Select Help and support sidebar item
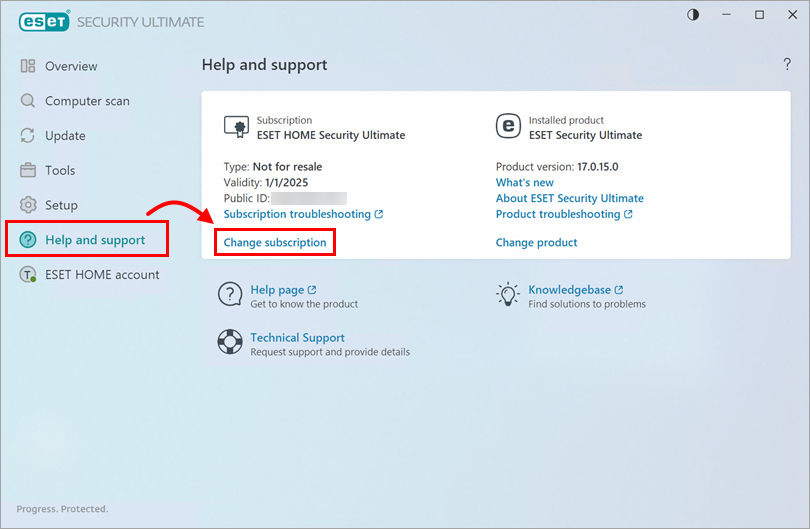The height and width of the screenshot is (529, 810). click(94, 240)
